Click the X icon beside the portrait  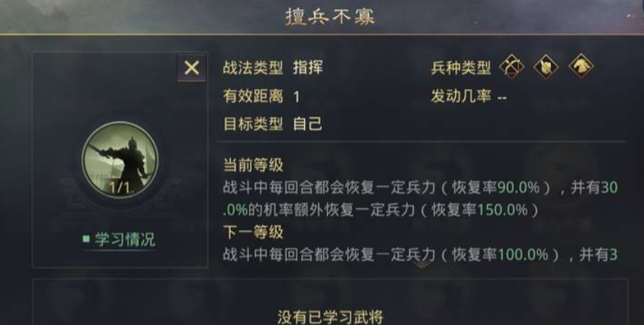pyautogui.click(x=191, y=68)
